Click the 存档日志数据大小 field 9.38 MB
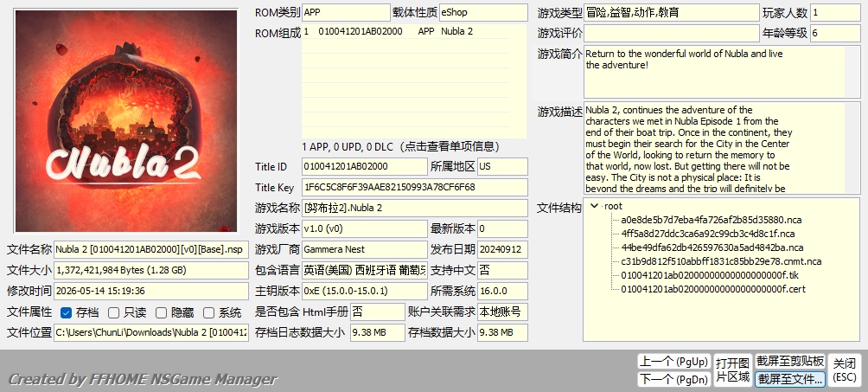Image resolution: width=868 pixels, height=392 pixels. pos(378,332)
